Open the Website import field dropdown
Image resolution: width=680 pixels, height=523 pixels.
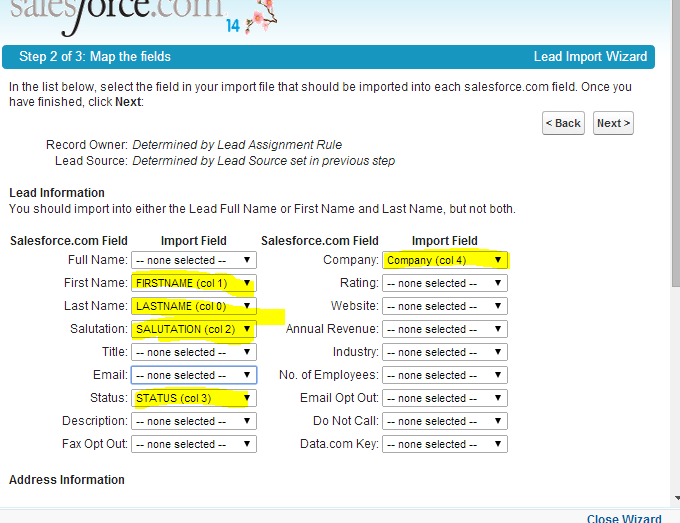coord(445,306)
